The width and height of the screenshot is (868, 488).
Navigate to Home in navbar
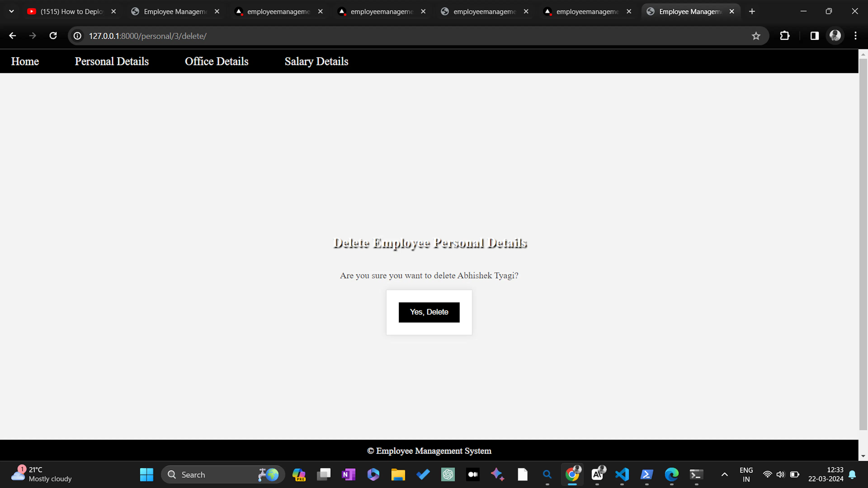pyautogui.click(x=25, y=61)
